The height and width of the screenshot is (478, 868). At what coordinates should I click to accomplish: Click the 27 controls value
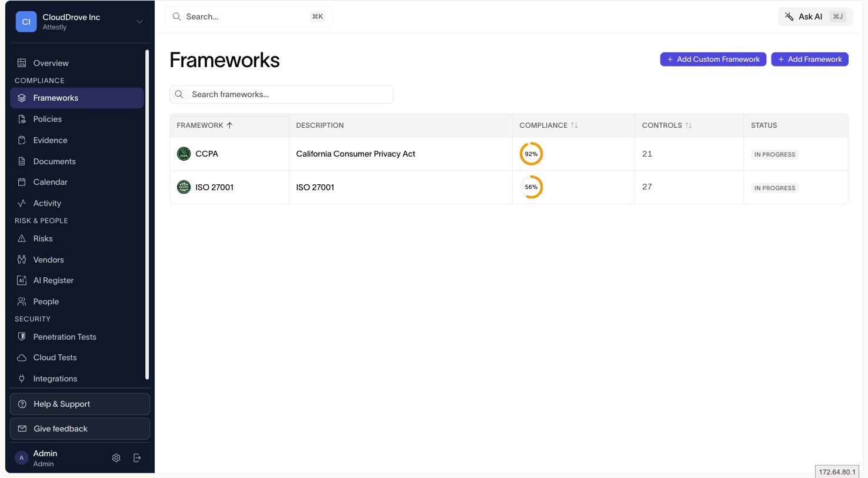647,187
